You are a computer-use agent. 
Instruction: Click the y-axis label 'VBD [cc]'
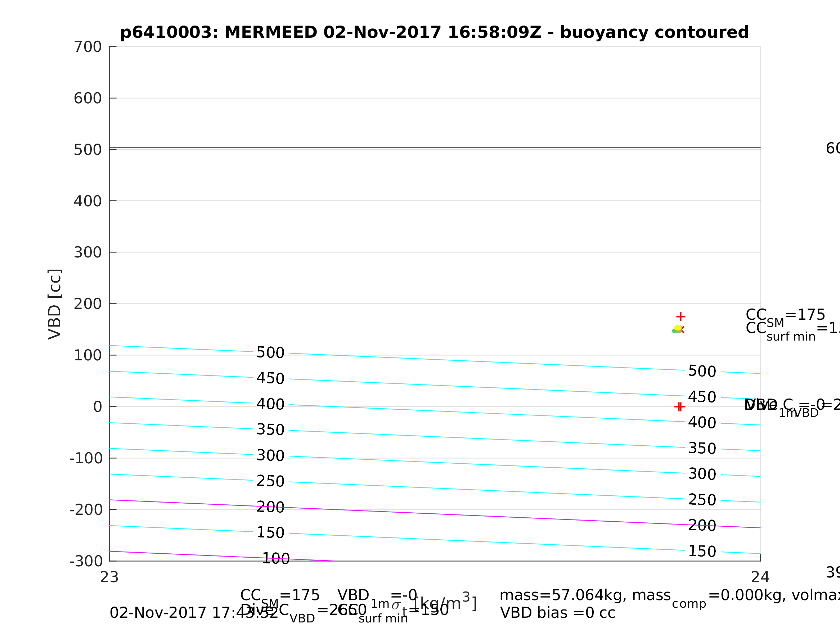click(x=55, y=304)
